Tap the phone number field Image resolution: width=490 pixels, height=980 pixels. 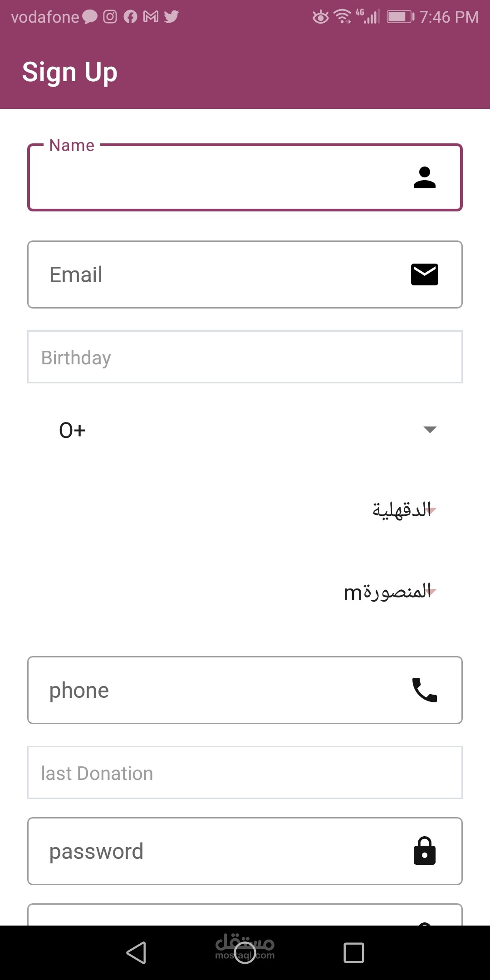pyautogui.click(x=218, y=690)
